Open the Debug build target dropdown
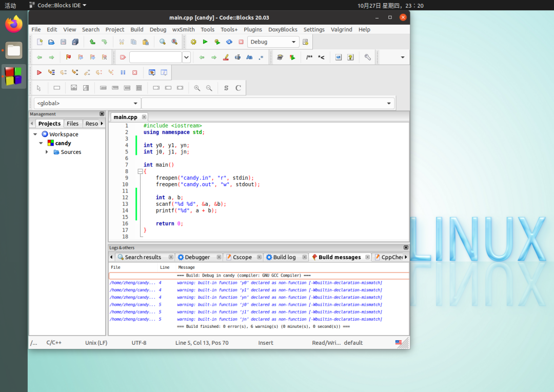The width and height of the screenshot is (554, 392). (x=273, y=42)
